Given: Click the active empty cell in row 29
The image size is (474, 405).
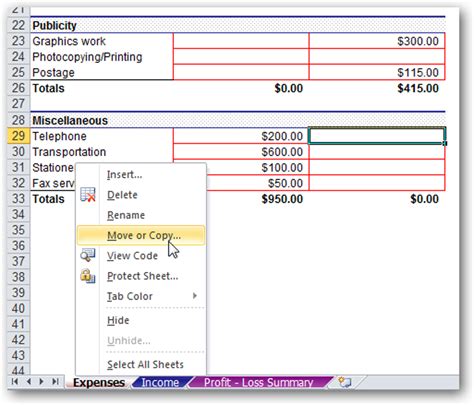Looking at the screenshot, I should [377, 136].
